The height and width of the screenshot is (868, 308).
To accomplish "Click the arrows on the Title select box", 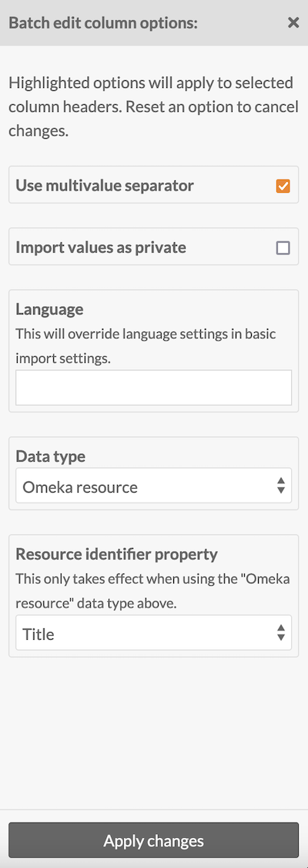I will 281,633.
